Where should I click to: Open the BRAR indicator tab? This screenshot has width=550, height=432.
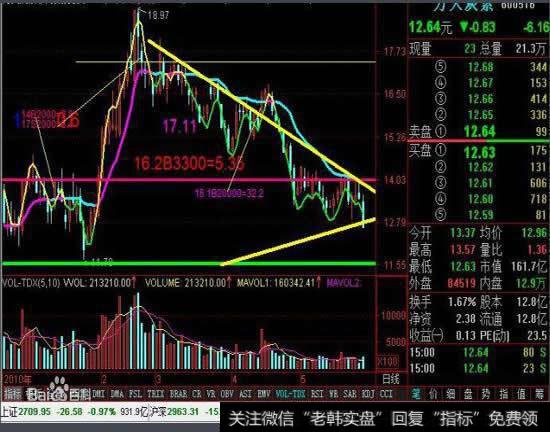[x=179, y=394]
